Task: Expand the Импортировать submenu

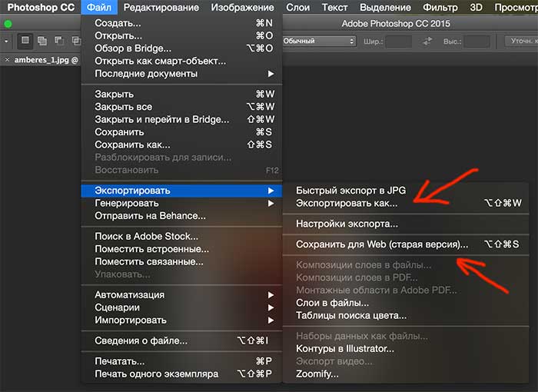Action: click(182, 321)
